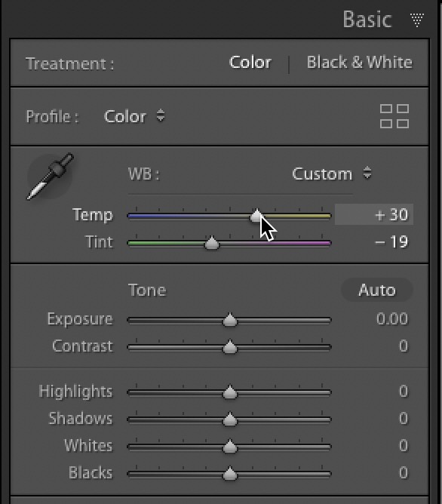Open the Profile Browser grid icon
This screenshot has height=504, width=442.
coord(394,116)
